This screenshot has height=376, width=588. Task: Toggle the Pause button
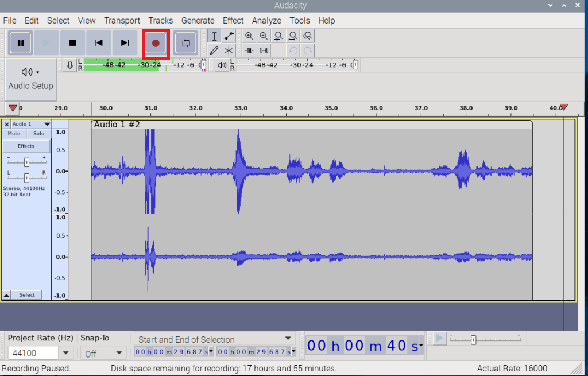click(21, 43)
